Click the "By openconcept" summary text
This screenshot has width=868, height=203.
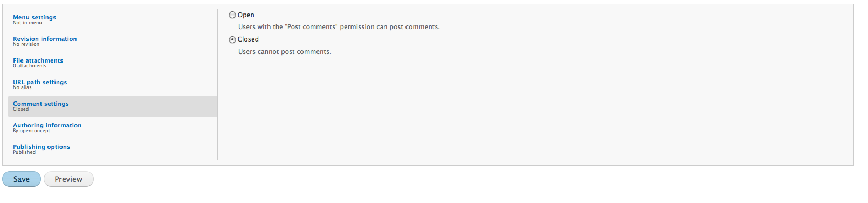pos(31,131)
